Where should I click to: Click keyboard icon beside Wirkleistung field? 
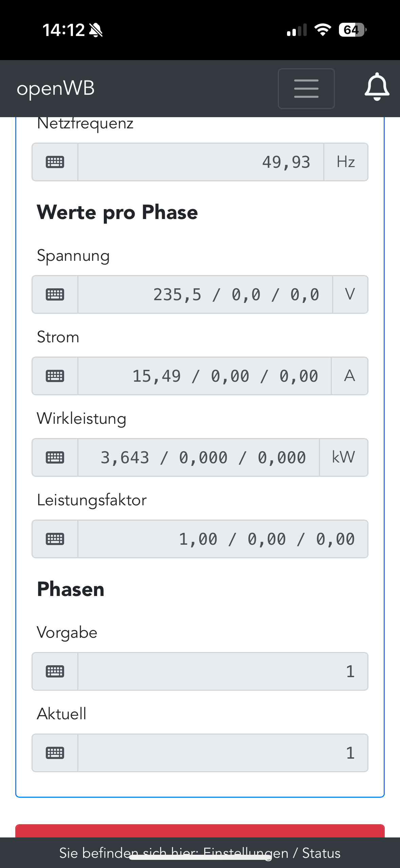click(55, 457)
